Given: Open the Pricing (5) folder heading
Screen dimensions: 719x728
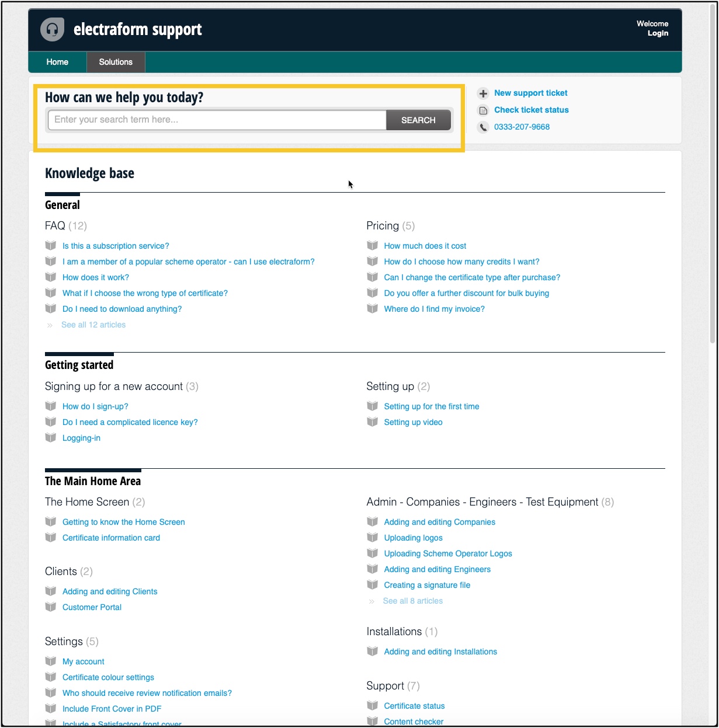Looking at the screenshot, I should [x=390, y=226].
